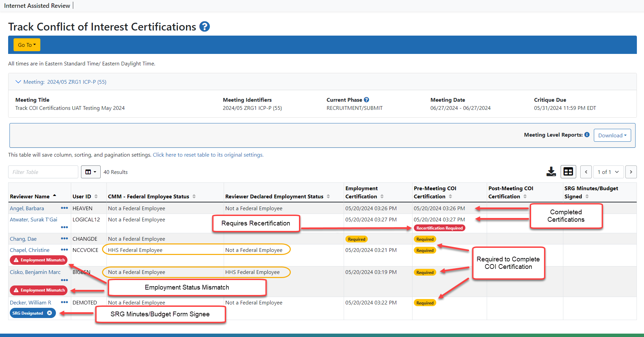
Task: Click Cisko's Employment Mismatch badge
Action: [x=39, y=290]
